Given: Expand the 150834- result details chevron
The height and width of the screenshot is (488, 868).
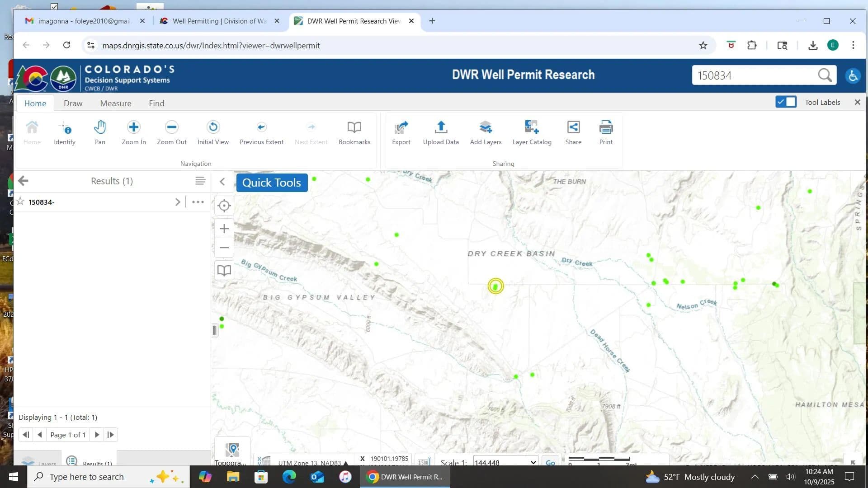Looking at the screenshot, I should 178,202.
